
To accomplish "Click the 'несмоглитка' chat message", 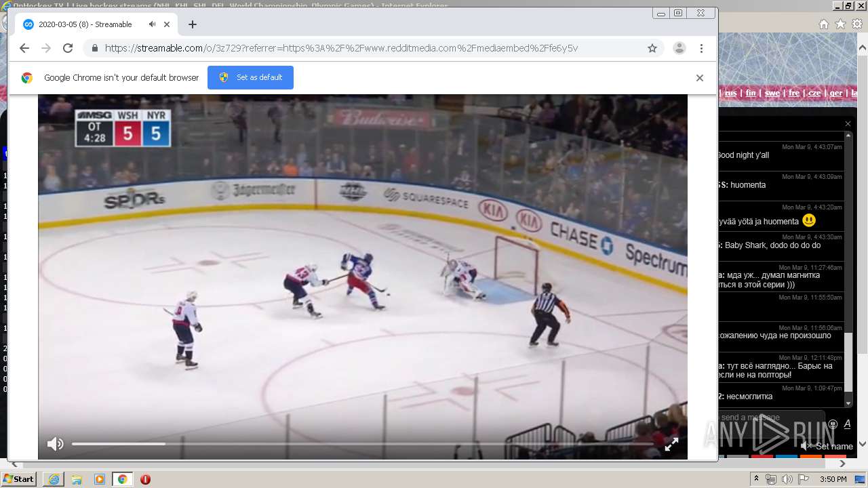I will 749,396.
